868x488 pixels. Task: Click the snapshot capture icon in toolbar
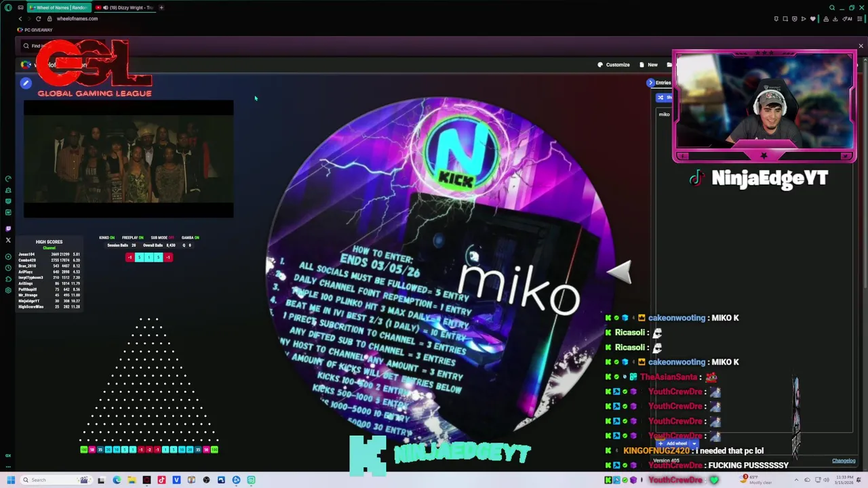click(785, 18)
